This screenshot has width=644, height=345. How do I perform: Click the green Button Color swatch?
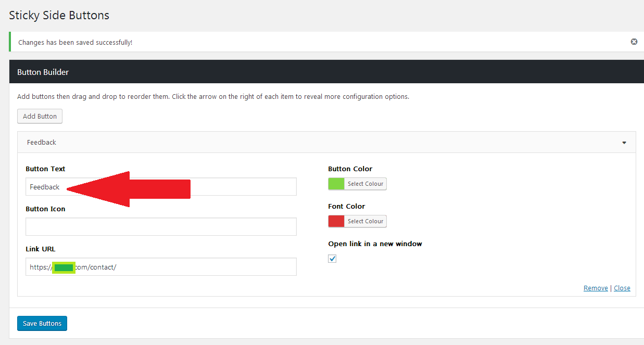tap(336, 184)
